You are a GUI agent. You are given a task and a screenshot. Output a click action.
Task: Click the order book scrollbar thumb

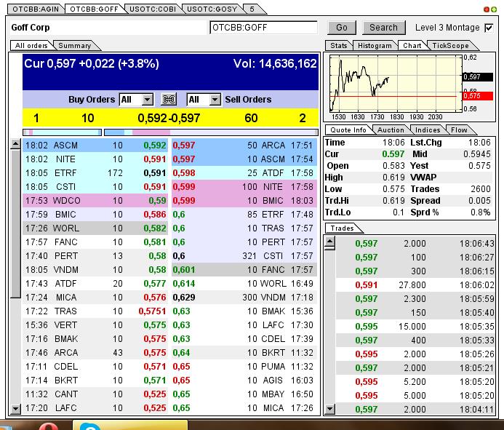(15, 224)
